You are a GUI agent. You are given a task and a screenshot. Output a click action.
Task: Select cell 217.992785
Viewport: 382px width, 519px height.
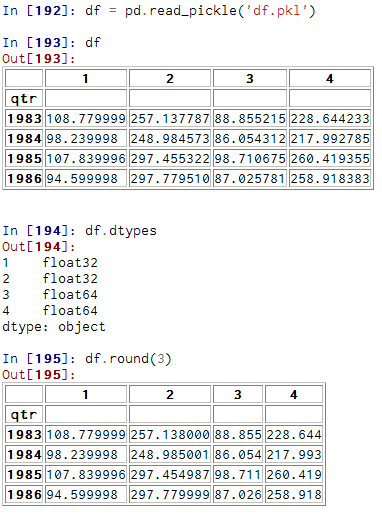pos(330,139)
